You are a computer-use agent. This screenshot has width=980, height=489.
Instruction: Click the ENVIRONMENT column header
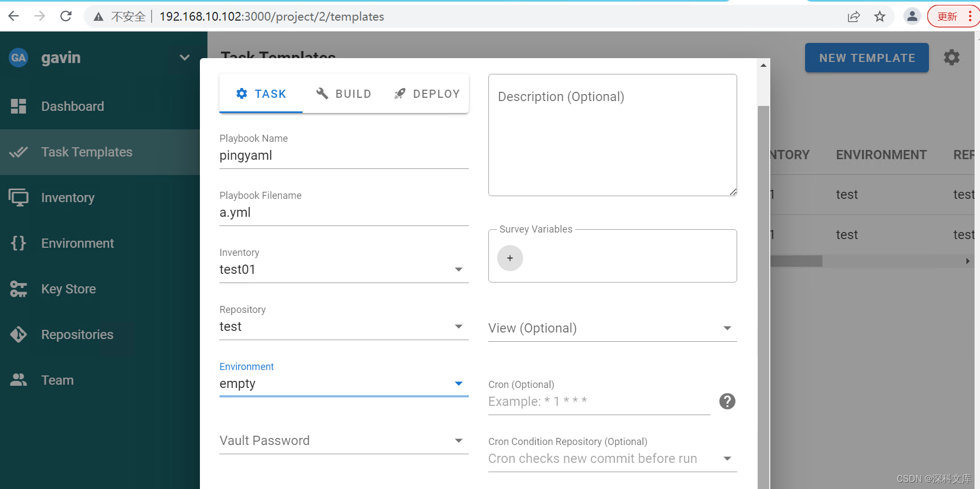point(881,155)
